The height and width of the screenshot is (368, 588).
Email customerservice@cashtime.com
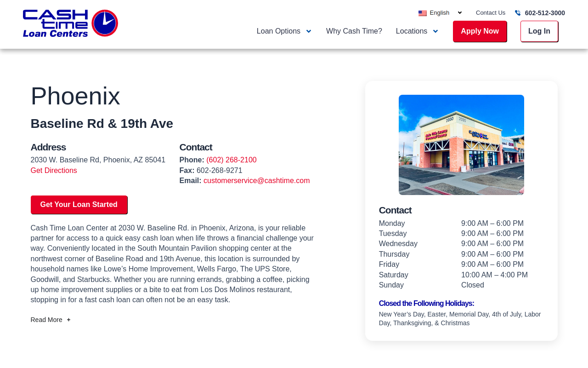(257, 181)
